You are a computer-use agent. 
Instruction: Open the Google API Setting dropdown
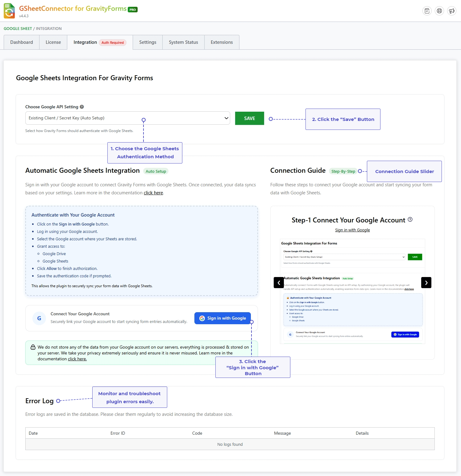pos(128,118)
